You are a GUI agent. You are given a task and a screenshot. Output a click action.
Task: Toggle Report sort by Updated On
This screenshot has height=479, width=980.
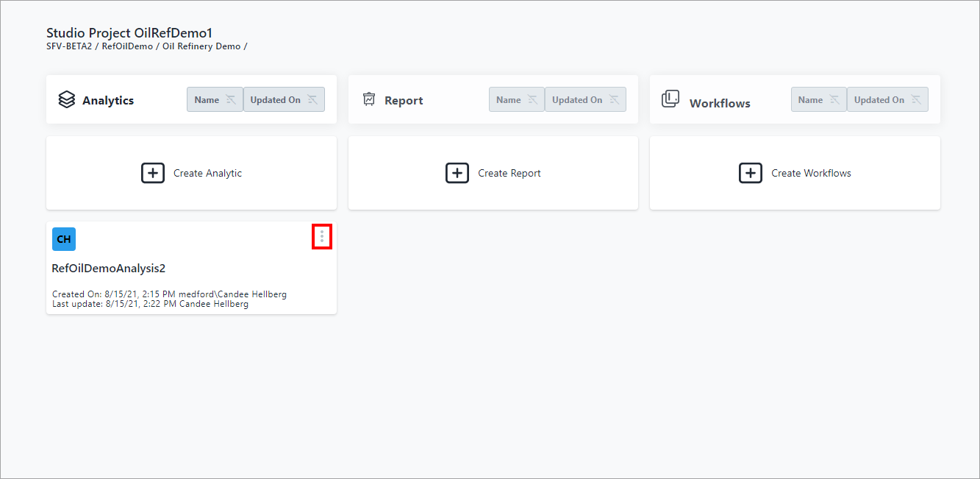click(585, 100)
